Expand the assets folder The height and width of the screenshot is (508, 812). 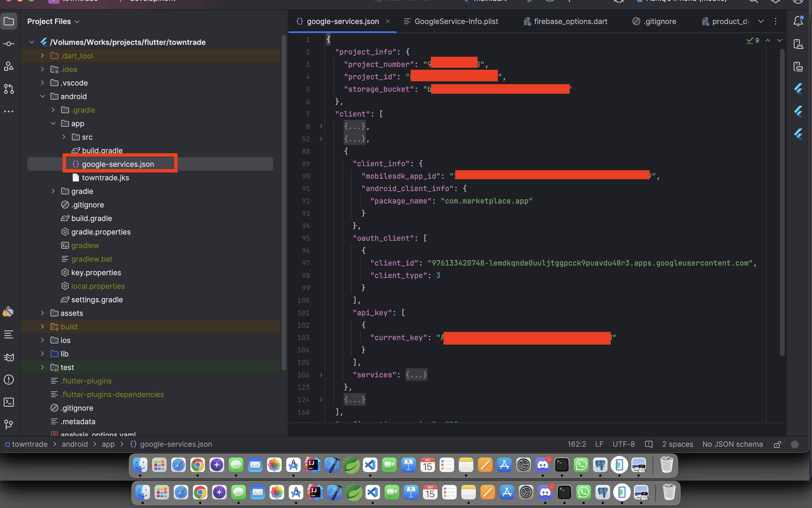pos(42,313)
